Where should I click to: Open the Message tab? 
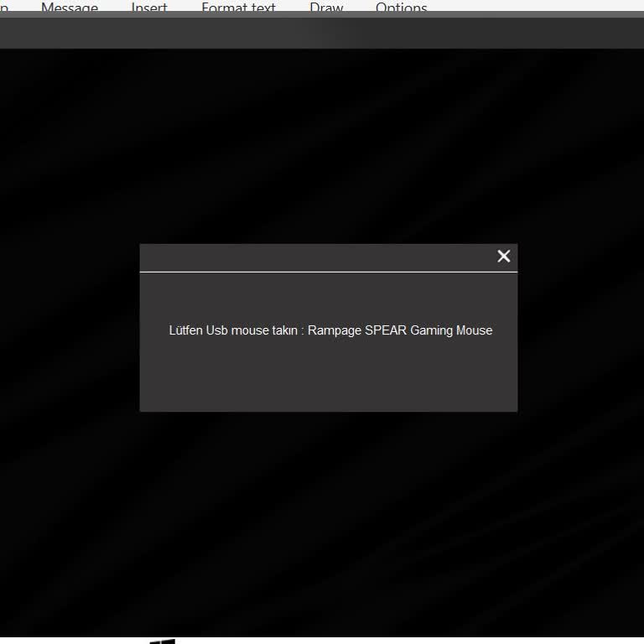click(70, 7)
